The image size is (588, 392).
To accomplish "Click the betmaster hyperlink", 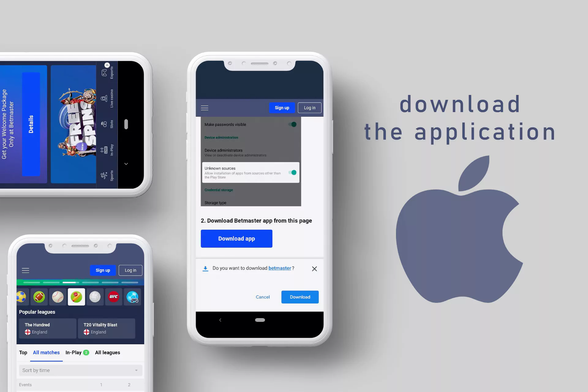I will [280, 268].
